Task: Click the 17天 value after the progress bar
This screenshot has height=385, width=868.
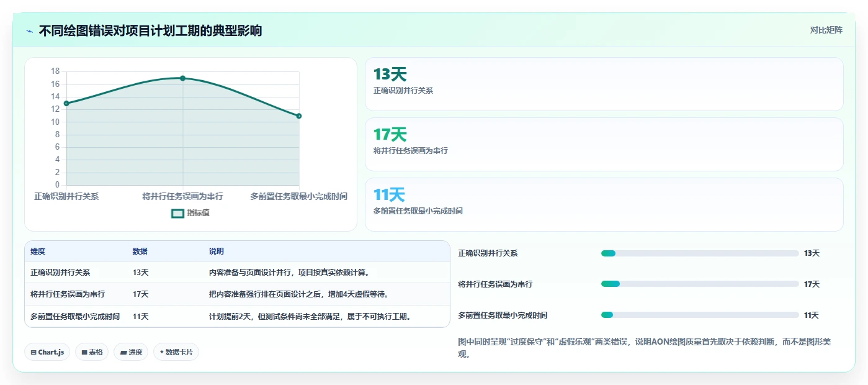Action: (x=812, y=284)
